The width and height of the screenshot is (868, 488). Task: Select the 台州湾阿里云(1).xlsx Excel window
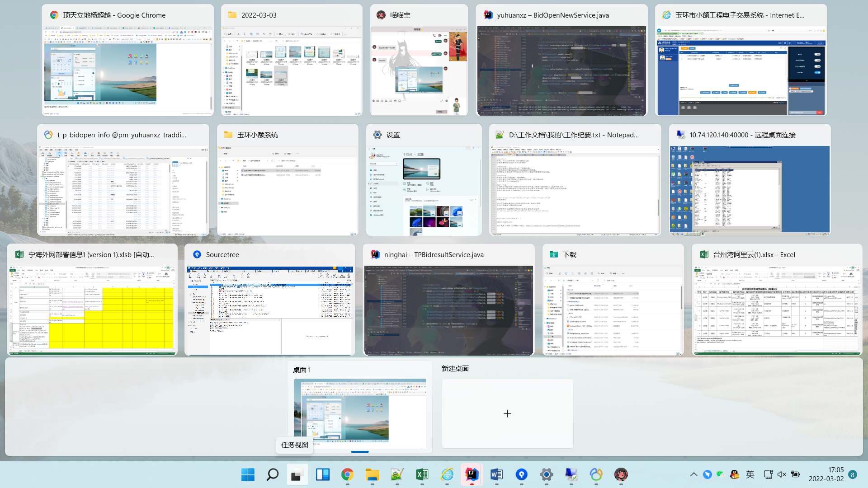point(777,300)
